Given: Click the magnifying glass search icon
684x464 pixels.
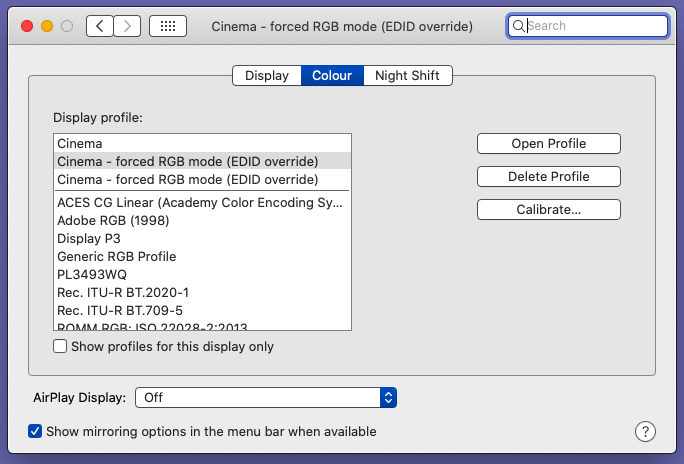Looking at the screenshot, I should [x=518, y=26].
